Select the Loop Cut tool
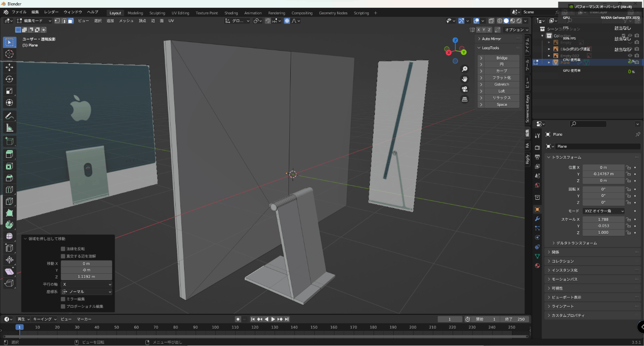Image resolution: width=644 pixels, height=346 pixels. coord(9,189)
